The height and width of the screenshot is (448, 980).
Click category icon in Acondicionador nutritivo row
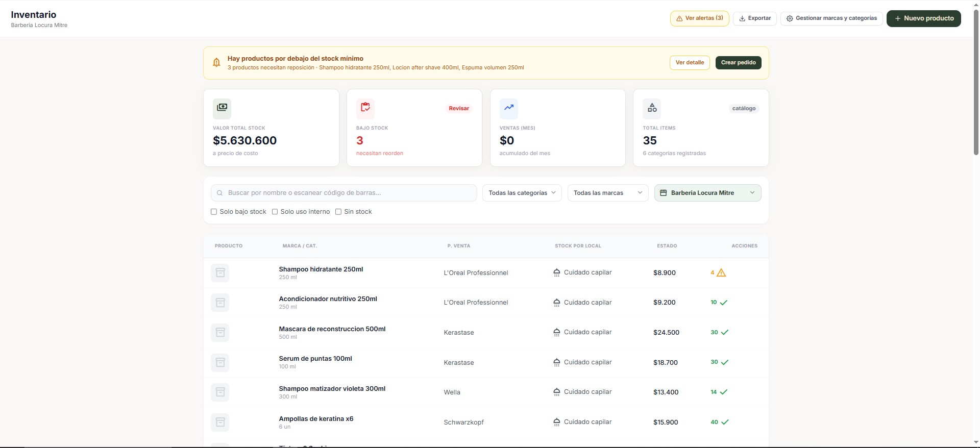tap(557, 303)
